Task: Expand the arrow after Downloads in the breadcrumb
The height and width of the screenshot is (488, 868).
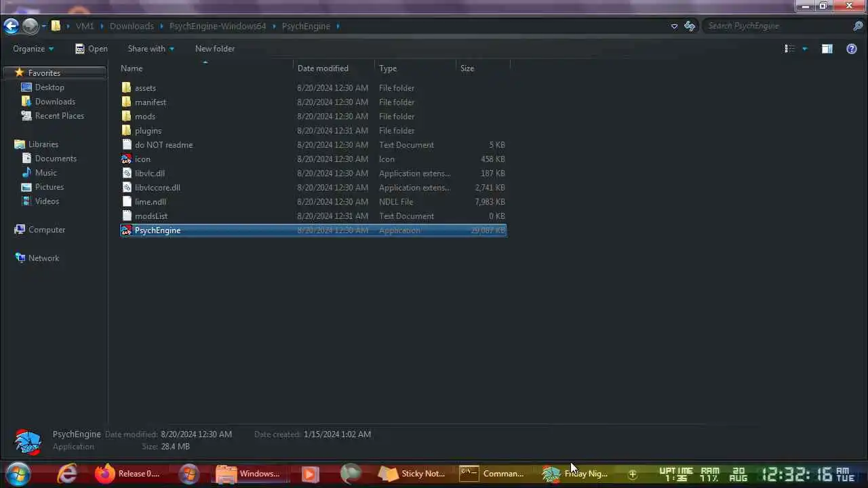Action: click(161, 26)
